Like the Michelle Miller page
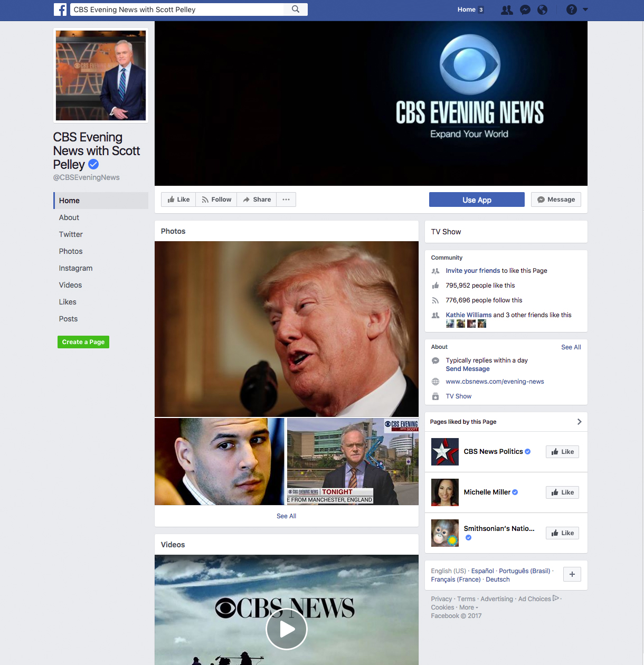The width and height of the screenshot is (644, 665). tap(562, 492)
